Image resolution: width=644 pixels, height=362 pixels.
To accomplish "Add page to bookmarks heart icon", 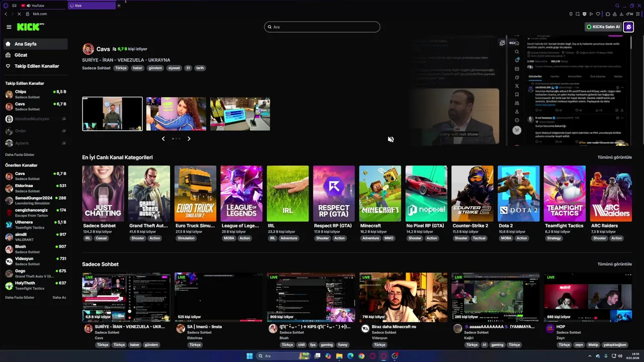I will [x=597, y=14].
